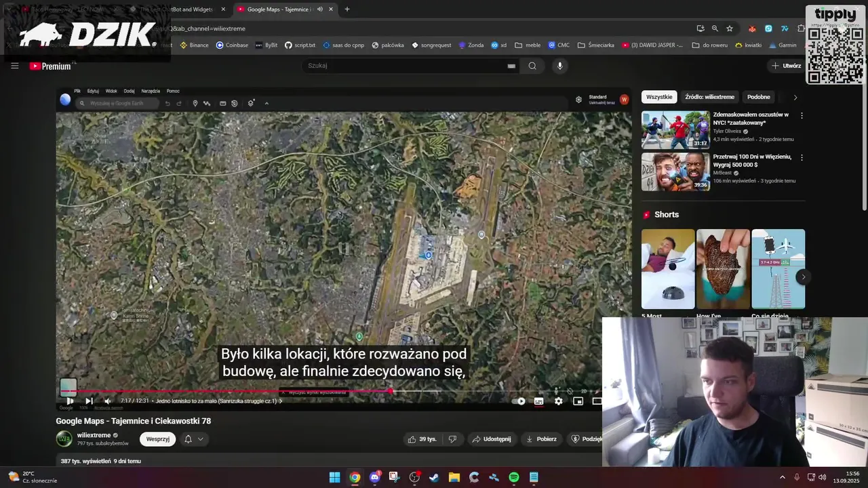Screen dimensions: 868x488
Task: Select the Źródło: wiliextreme filter chip
Action: (709, 97)
